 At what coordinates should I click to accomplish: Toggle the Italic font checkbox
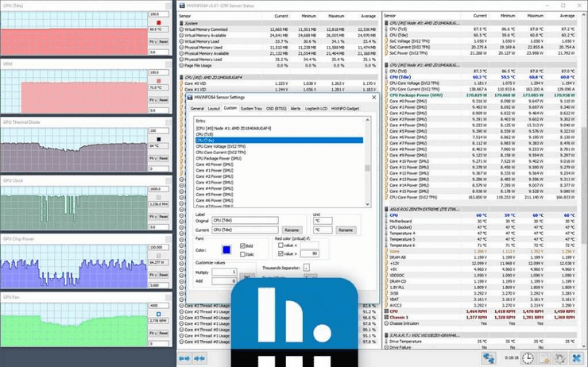242,254
